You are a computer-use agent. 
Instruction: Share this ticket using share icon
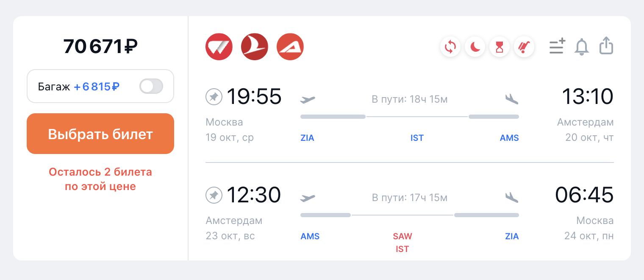pos(607,46)
